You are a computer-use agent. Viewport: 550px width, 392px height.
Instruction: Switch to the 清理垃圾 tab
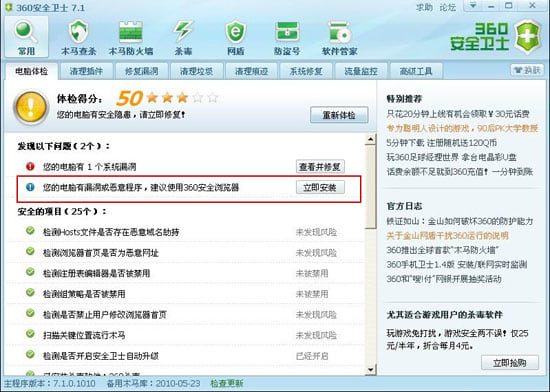click(x=196, y=71)
